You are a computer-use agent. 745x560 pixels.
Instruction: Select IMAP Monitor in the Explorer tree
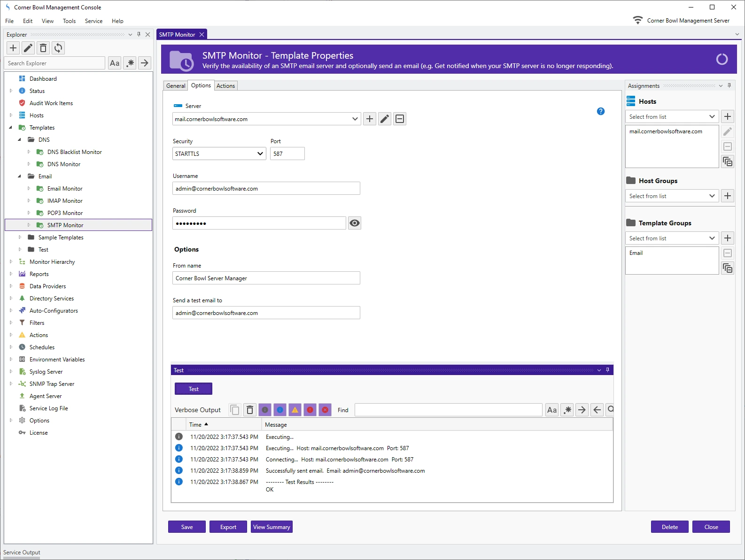(x=65, y=201)
